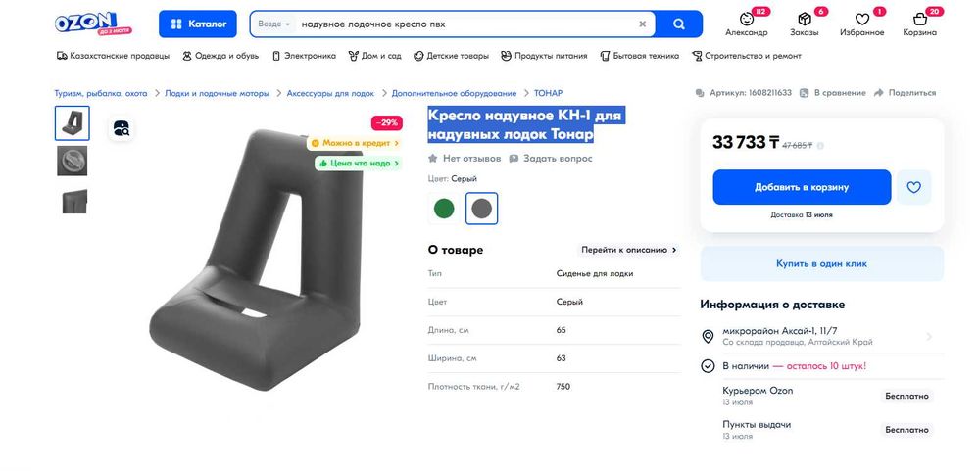Open the ТОНАР brand breadcrumb
The width and height of the screenshot is (980, 471).
point(548,93)
